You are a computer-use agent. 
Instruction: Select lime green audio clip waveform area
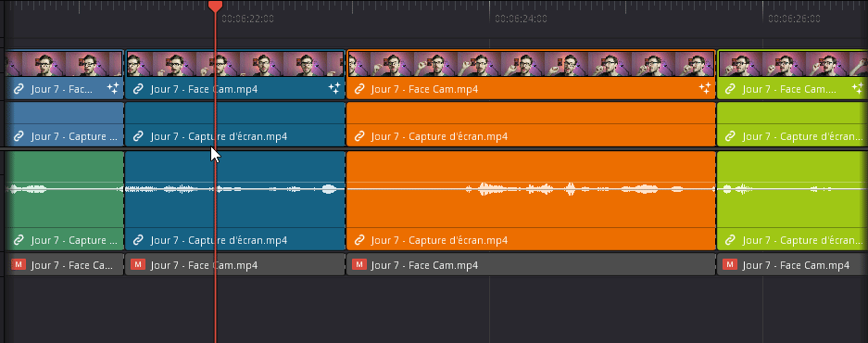[793, 189]
